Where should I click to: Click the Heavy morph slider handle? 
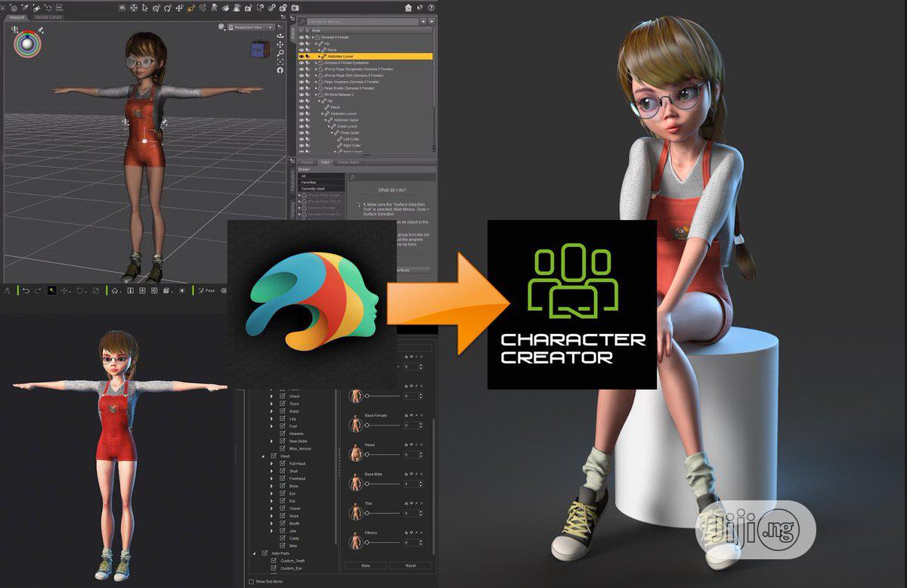point(367,455)
